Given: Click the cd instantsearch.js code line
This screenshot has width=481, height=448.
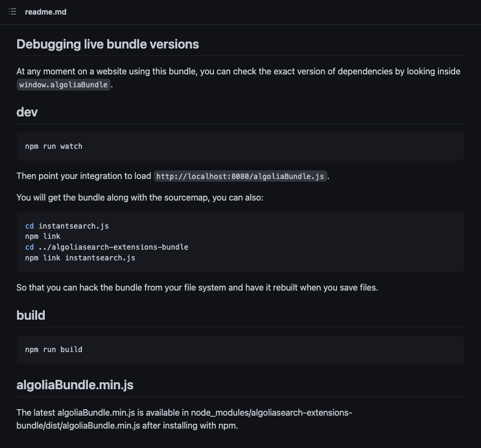Looking at the screenshot, I should point(67,226).
